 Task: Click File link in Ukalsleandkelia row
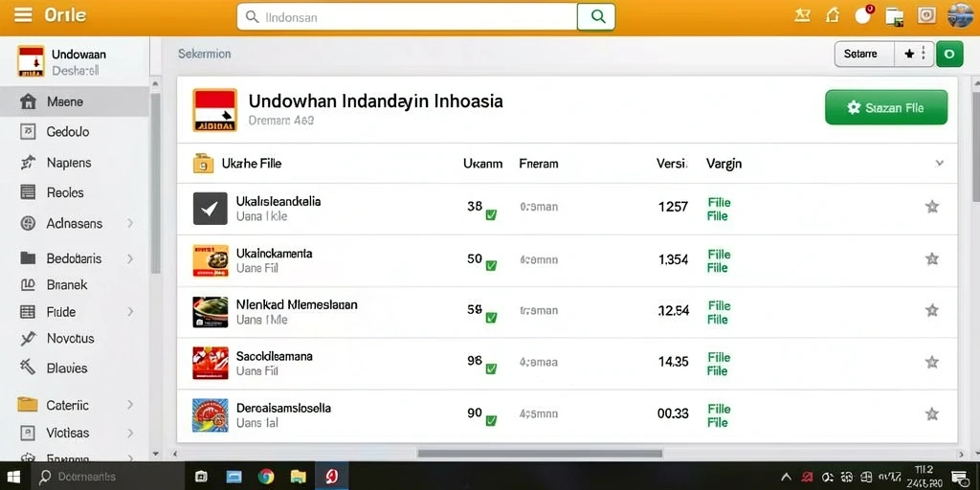coord(718,210)
